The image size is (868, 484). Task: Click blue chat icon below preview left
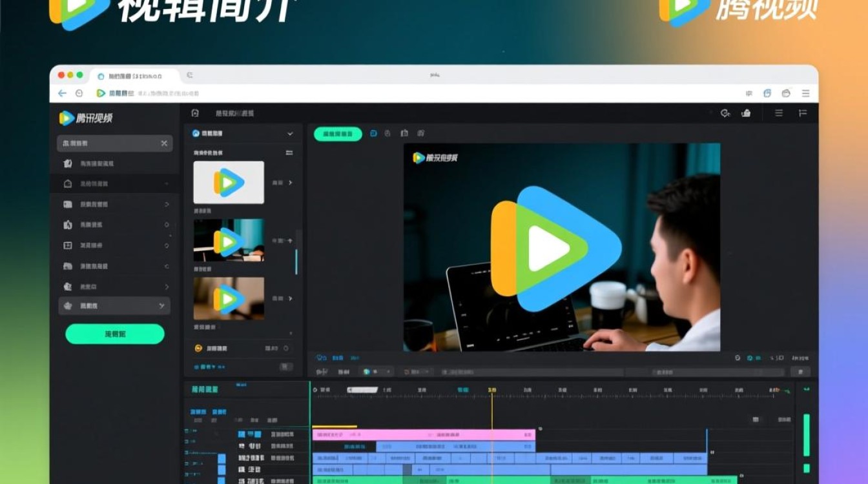(321, 358)
